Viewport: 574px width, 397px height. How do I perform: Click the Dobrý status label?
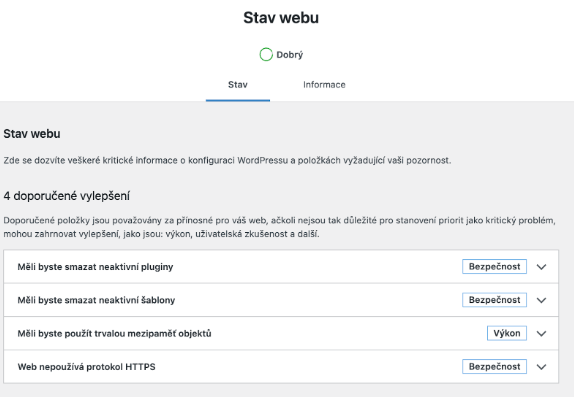click(290, 55)
